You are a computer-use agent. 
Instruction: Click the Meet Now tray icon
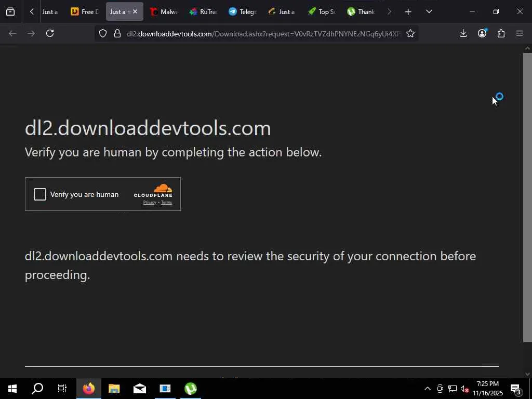[440, 389]
